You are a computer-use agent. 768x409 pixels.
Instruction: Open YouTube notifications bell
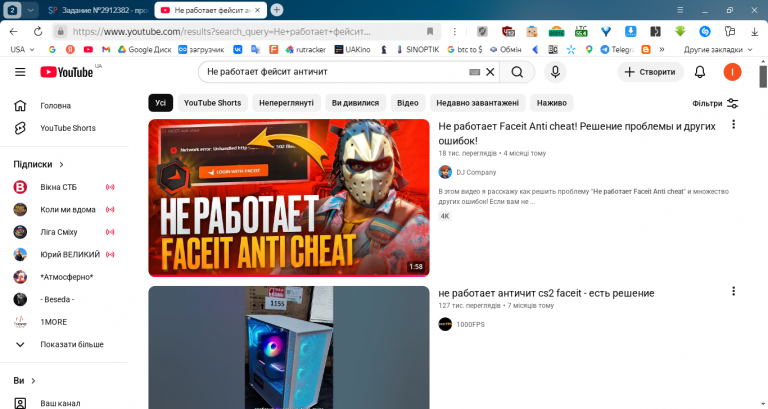[700, 72]
